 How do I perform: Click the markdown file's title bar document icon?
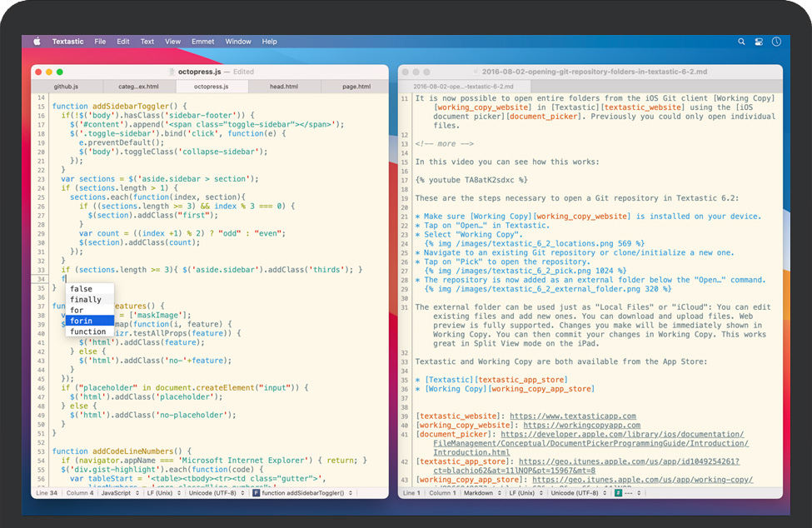(476, 72)
